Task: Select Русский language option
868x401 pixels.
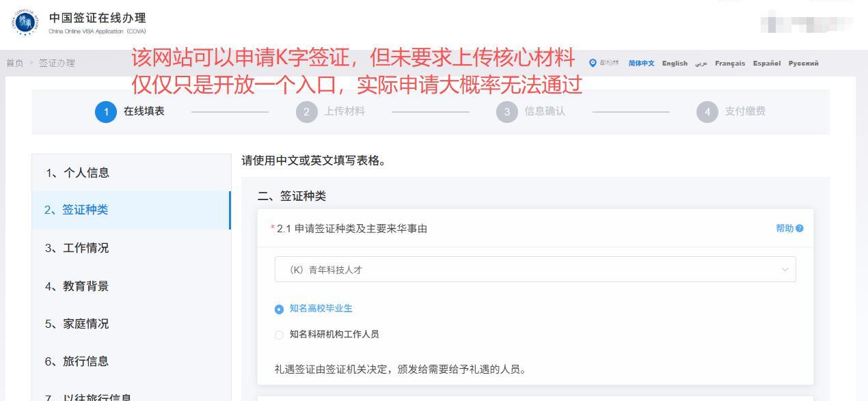Action: click(x=803, y=64)
